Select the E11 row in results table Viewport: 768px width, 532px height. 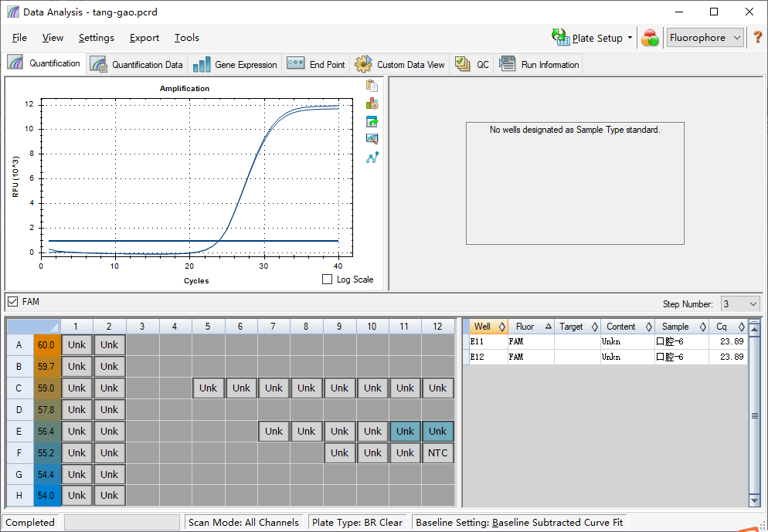(606, 341)
